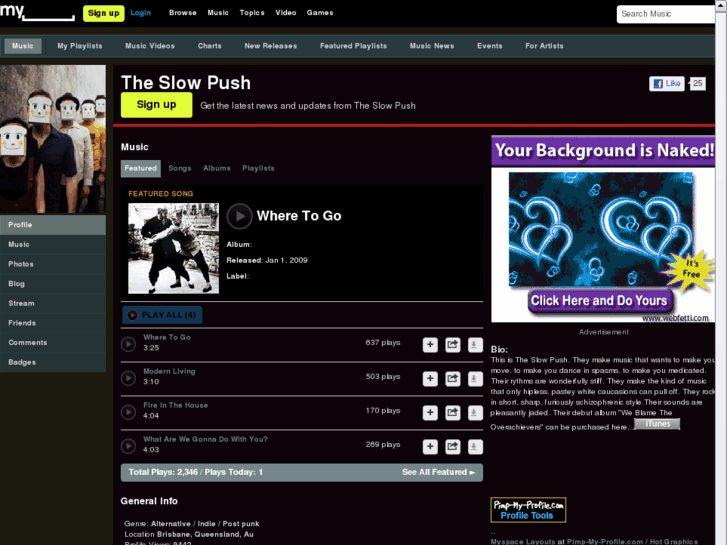
Task: Open the top Music menu
Action: click(x=218, y=13)
